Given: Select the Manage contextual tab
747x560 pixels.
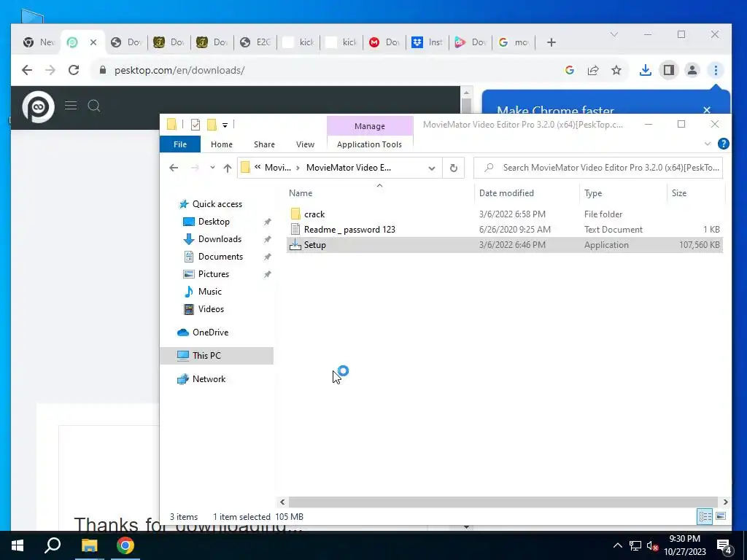Looking at the screenshot, I should pos(370,126).
